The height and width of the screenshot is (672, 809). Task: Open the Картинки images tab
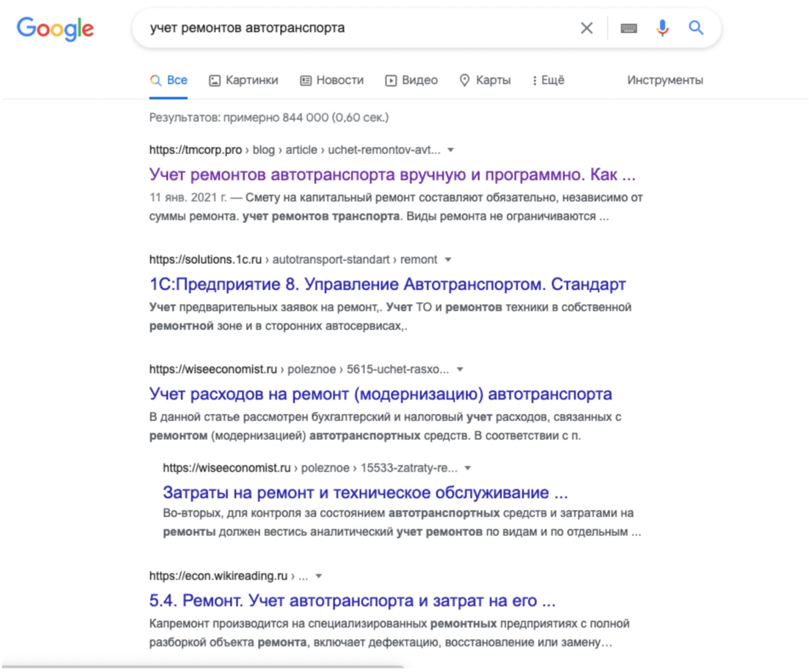(243, 81)
